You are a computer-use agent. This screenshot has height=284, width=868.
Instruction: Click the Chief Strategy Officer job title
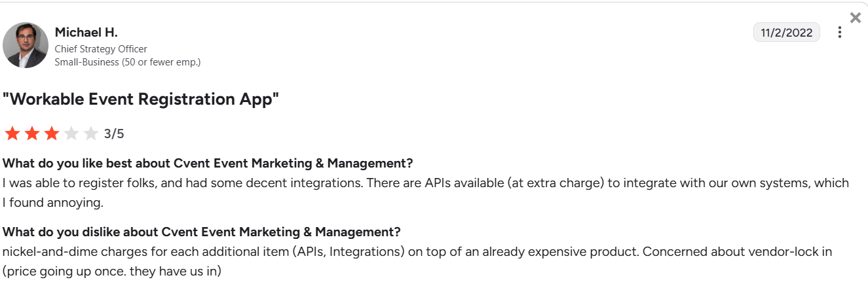click(x=101, y=49)
